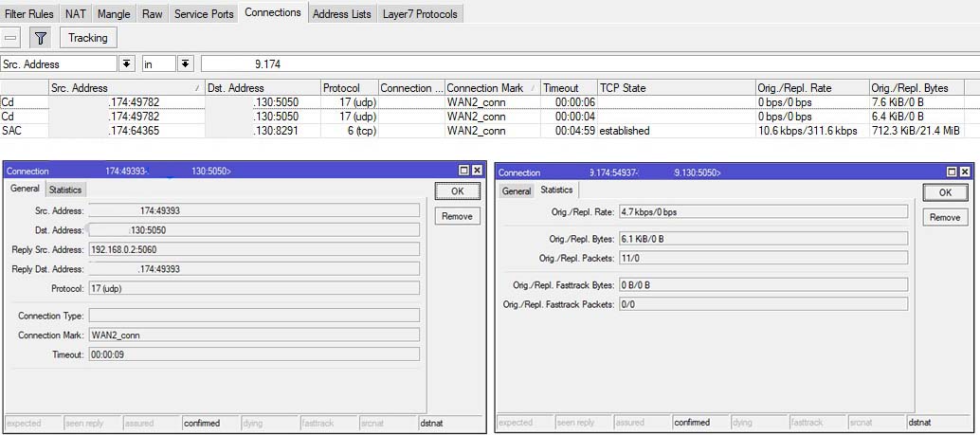This screenshot has width=980, height=435.
Task: Click the Fasttrack Bytes field 0 B/0 B
Action: click(763, 285)
